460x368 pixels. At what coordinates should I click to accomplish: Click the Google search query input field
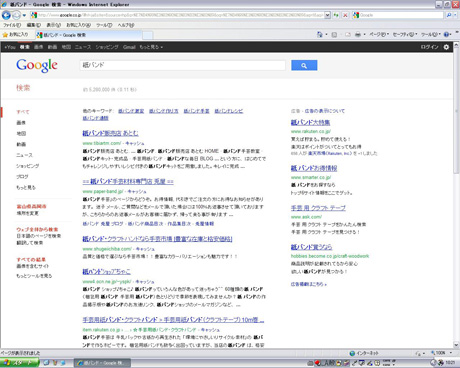tap(183, 65)
